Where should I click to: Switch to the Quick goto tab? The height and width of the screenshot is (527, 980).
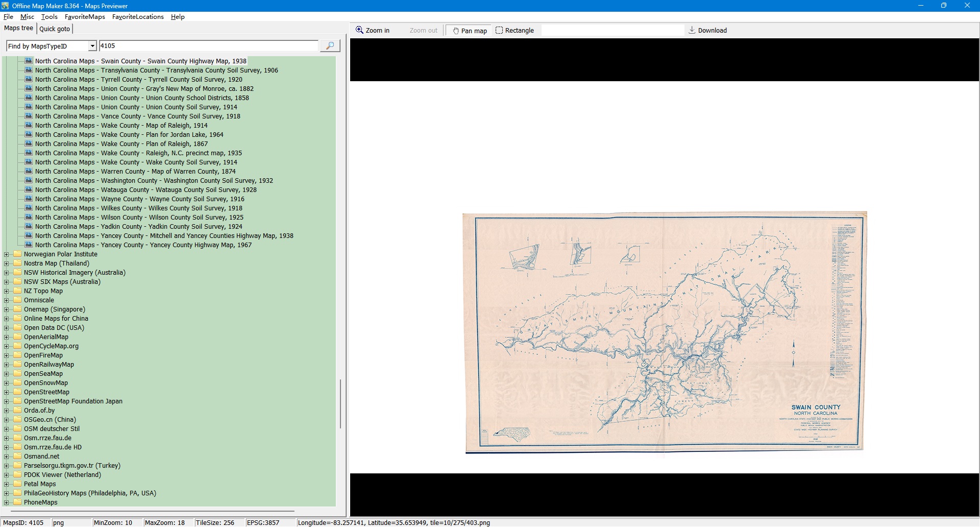(55, 29)
